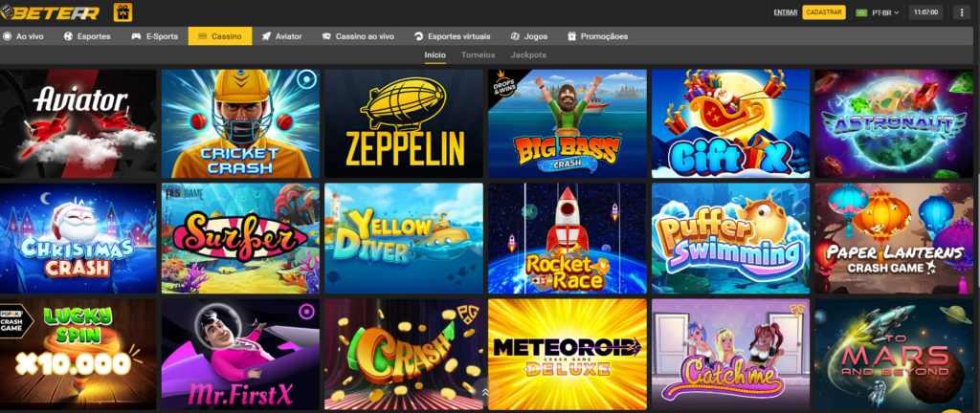Open the Christmas Crash game
Screen dimensions: 980x413
coord(78,238)
